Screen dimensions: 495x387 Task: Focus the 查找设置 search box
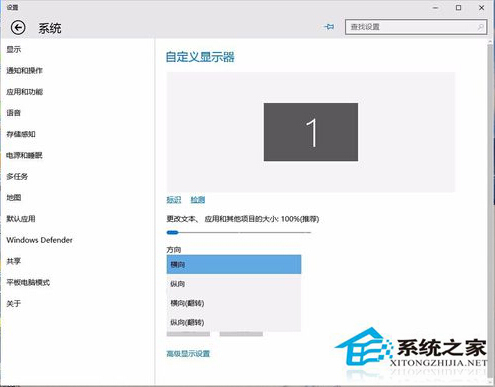pyautogui.click(x=416, y=27)
